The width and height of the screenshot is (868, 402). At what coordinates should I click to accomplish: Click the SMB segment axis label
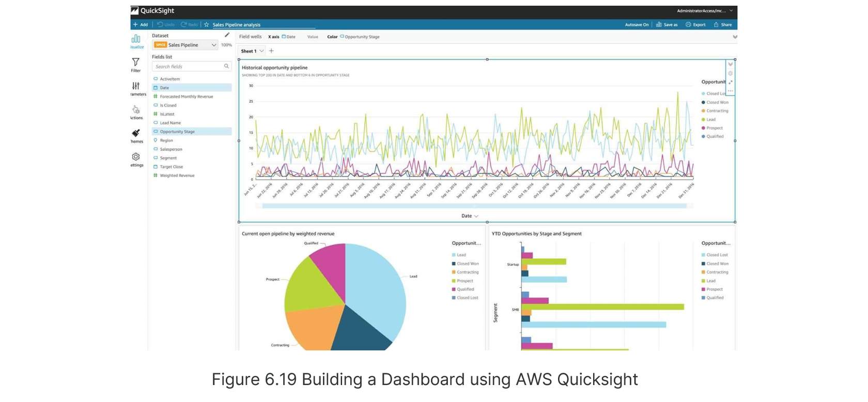515,310
